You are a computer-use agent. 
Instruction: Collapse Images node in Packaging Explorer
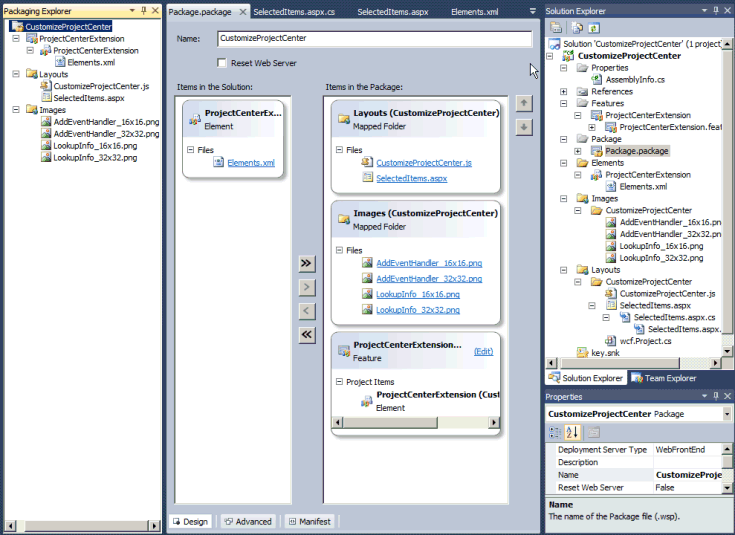coord(16,110)
